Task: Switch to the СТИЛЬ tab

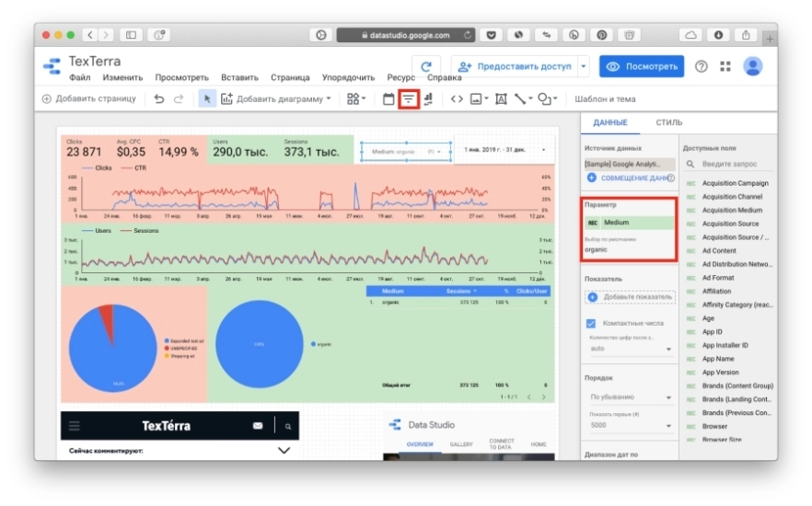Action: 669,122
